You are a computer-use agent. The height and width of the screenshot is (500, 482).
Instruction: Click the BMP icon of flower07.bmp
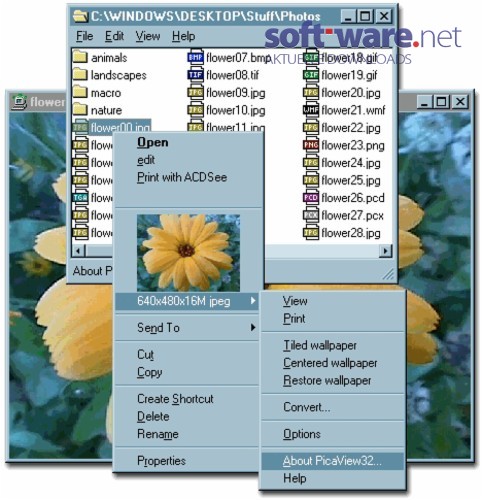pyautogui.click(x=195, y=58)
